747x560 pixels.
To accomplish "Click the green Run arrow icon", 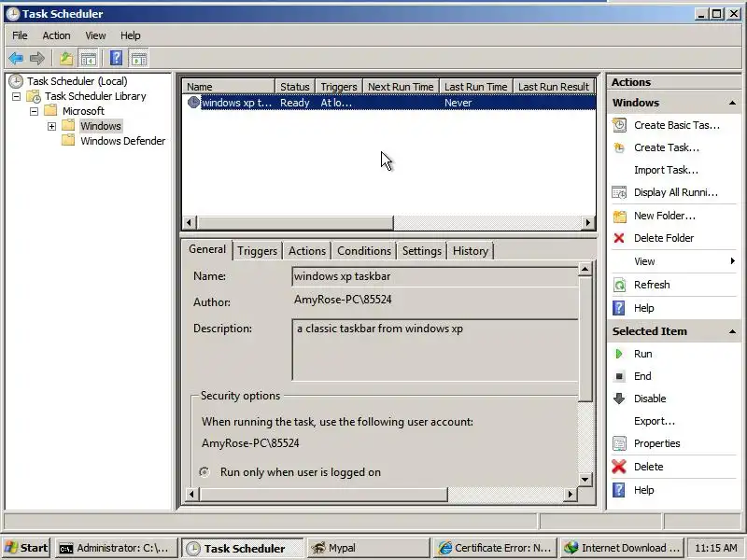I will [x=619, y=354].
